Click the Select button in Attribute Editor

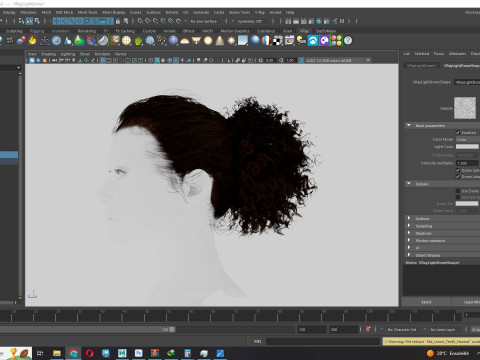click(x=426, y=302)
